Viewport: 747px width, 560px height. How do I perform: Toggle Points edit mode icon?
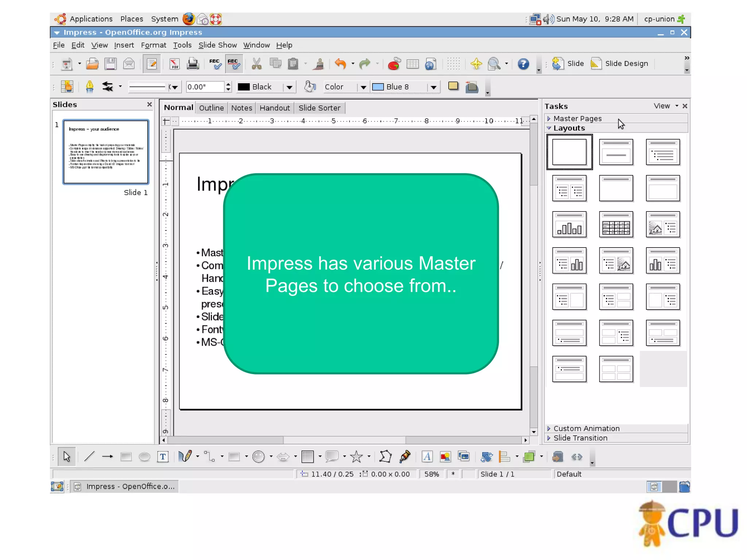click(385, 456)
